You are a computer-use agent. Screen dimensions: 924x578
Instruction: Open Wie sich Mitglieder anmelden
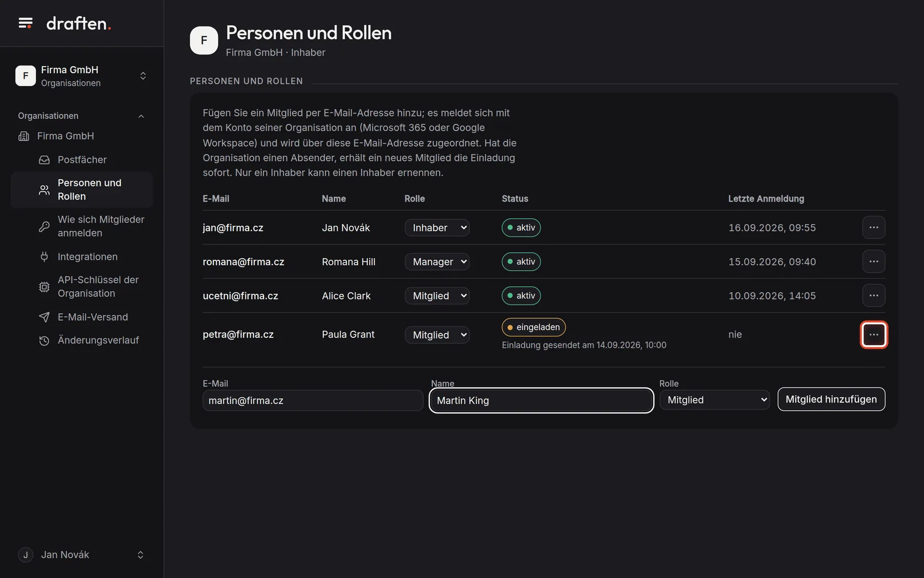101,226
